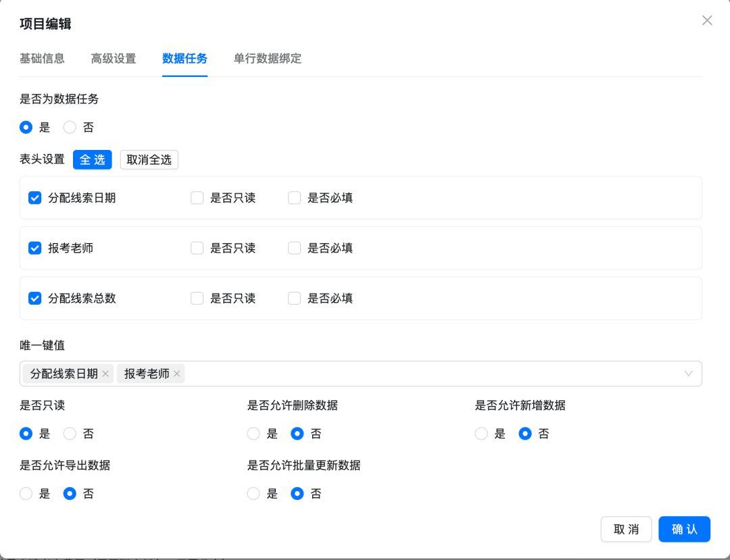Viewport: 730px width, 560px height.
Task: Focus the 唯一键值 multi-select field
Action: [361, 374]
